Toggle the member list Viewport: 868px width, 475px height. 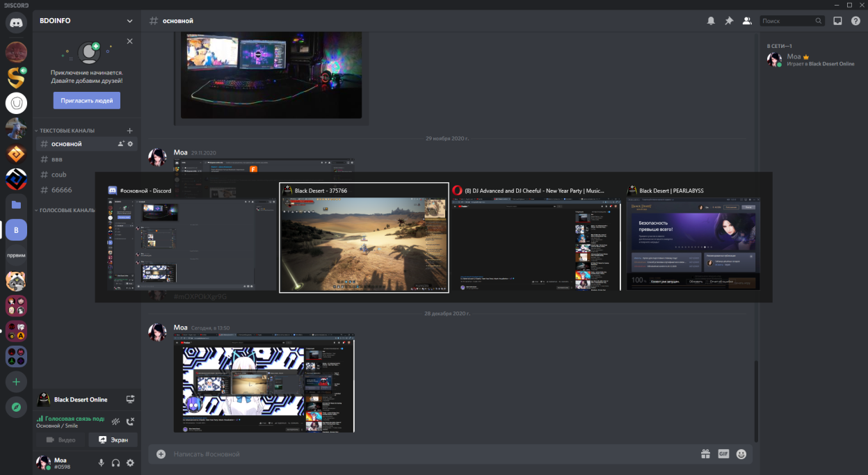pos(747,21)
